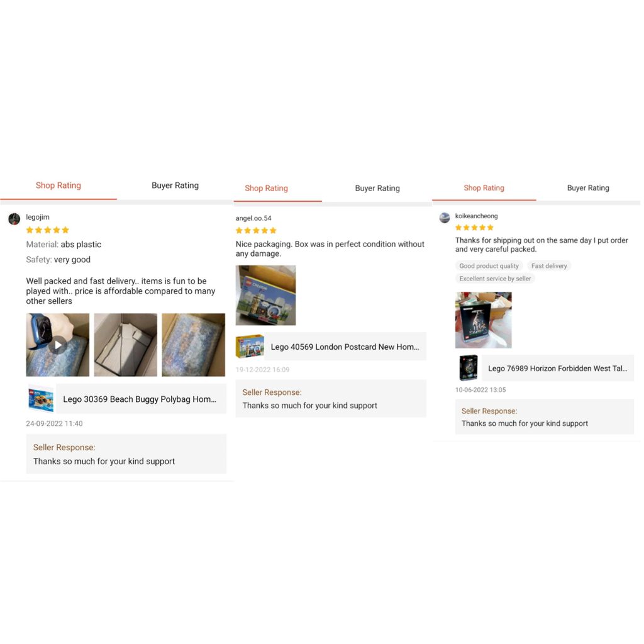Image resolution: width=644 pixels, height=644 pixels.
Task: Click legojim's five-star rating
Action: 48,230
